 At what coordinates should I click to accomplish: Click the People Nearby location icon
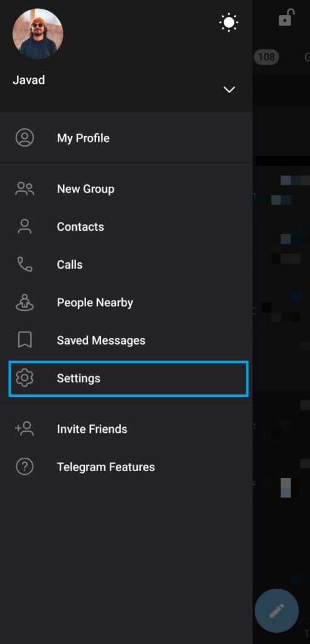coord(25,303)
